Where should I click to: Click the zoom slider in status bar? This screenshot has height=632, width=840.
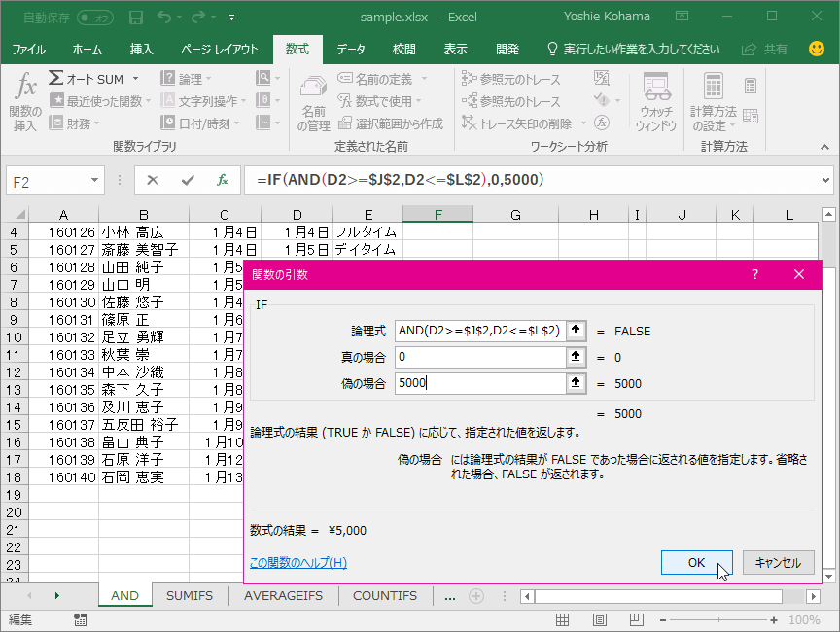(x=718, y=619)
